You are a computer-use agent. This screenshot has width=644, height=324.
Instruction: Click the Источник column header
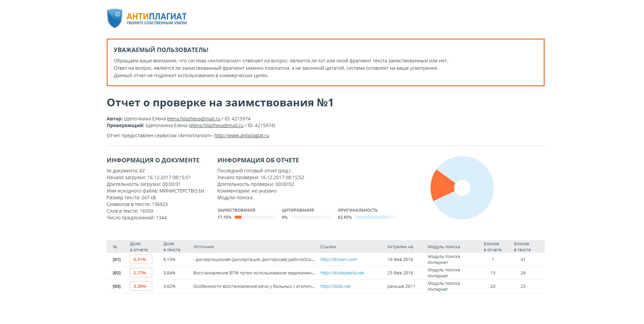pos(204,247)
